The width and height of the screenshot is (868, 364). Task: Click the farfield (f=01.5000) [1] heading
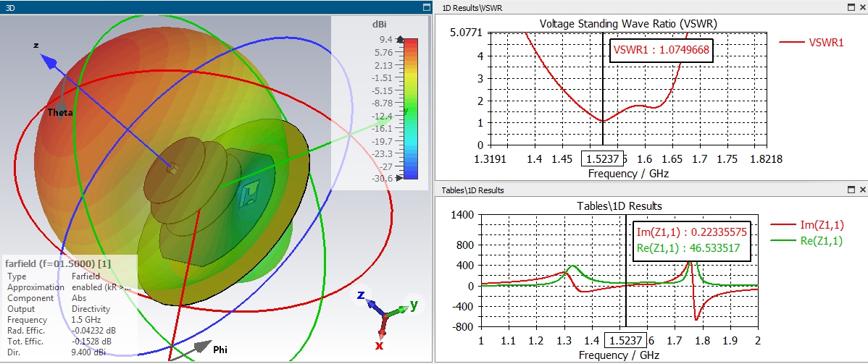(x=57, y=264)
